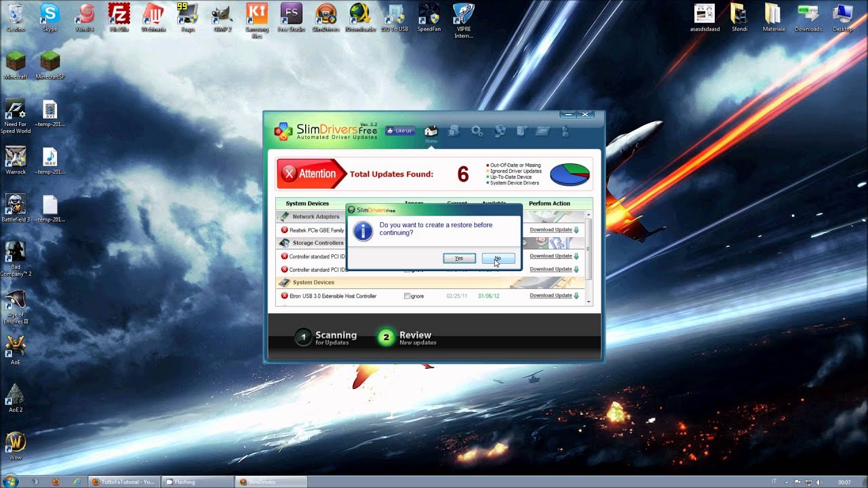Select the System Devices category row in list
Image resolution: width=868 pixels, height=488 pixels.
pyautogui.click(x=431, y=282)
